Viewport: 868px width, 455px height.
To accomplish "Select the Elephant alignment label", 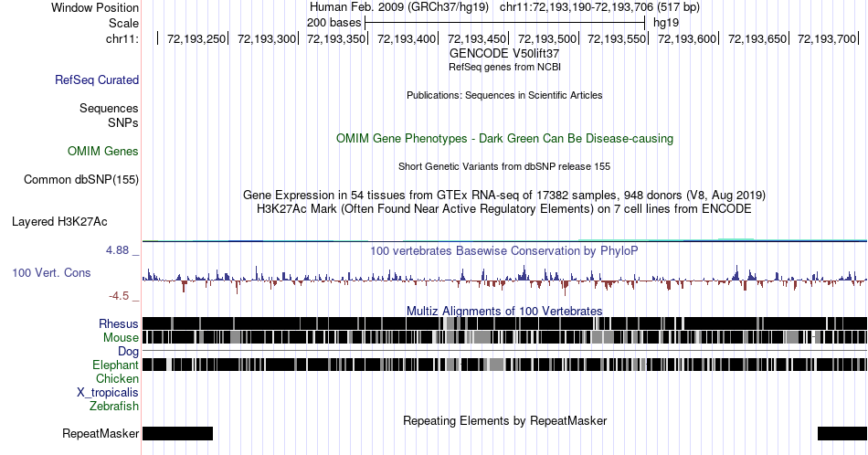I will coord(115,365).
